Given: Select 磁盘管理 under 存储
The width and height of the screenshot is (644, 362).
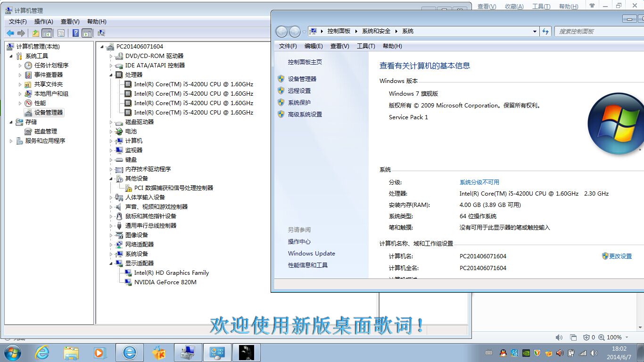Looking at the screenshot, I should click(45, 131).
